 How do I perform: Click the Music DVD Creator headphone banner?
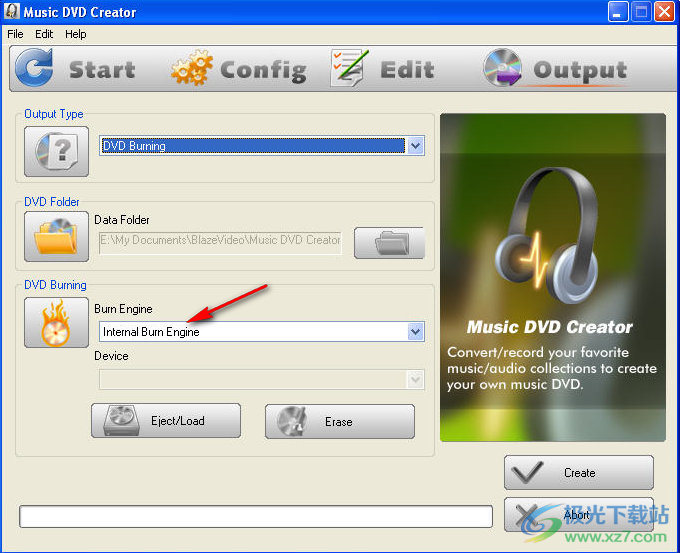[x=552, y=278]
